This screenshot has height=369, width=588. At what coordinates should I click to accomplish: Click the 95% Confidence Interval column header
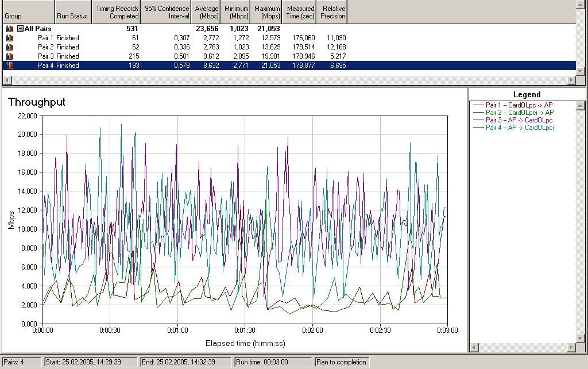[167, 12]
